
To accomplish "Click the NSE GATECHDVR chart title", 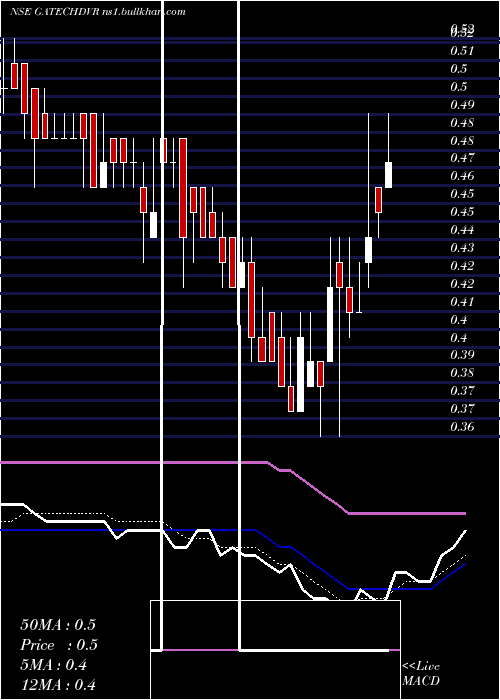I will coord(97,12).
